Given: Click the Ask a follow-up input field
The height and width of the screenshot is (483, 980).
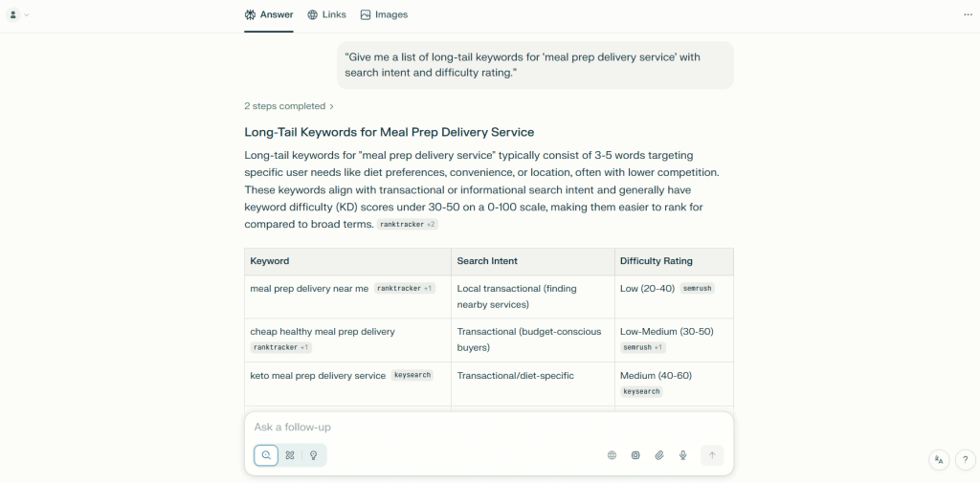Looking at the screenshot, I should click(488, 428).
